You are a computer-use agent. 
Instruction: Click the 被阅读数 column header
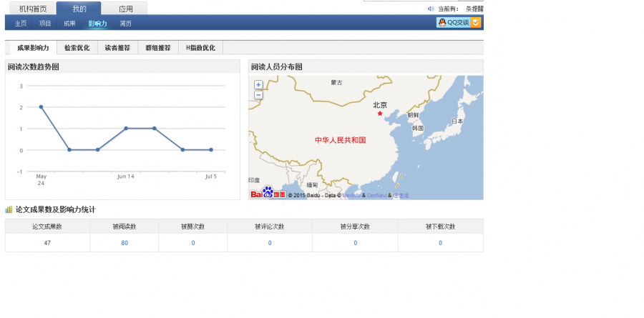pyautogui.click(x=125, y=227)
